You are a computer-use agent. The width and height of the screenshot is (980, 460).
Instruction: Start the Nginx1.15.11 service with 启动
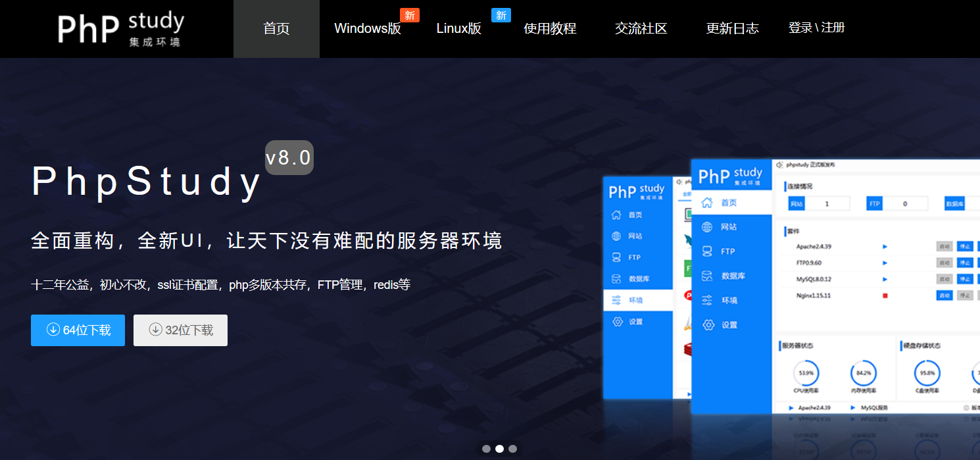[x=945, y=296]
